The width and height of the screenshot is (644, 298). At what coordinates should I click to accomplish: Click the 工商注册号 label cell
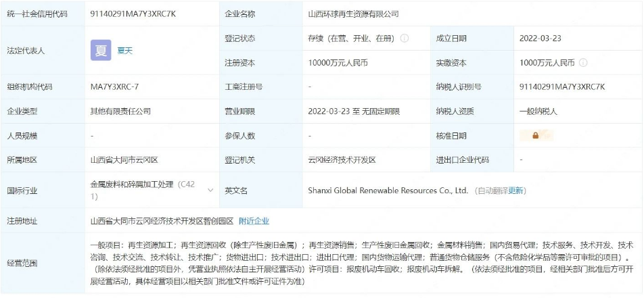261,87
